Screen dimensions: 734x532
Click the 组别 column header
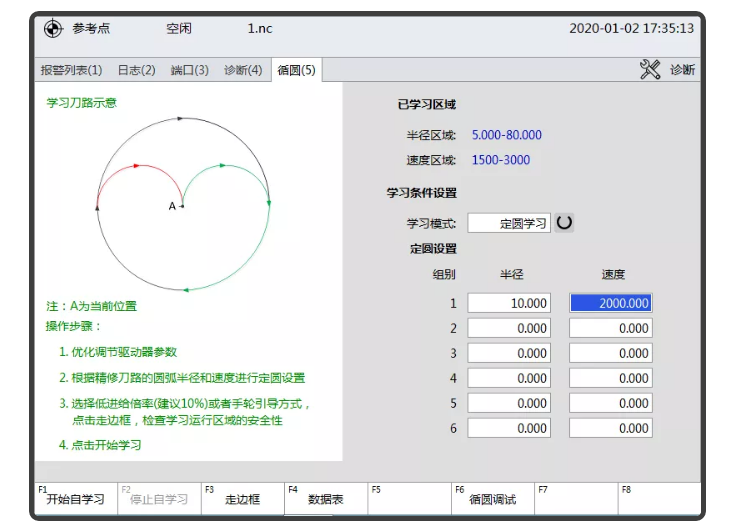[444, 274]
